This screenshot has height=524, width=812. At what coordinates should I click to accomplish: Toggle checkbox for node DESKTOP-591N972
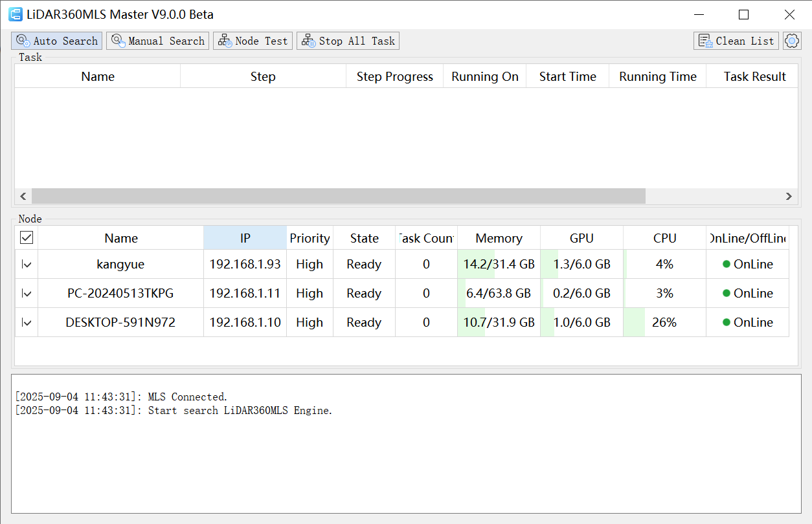pyautogui.click(x=27, y=322)
